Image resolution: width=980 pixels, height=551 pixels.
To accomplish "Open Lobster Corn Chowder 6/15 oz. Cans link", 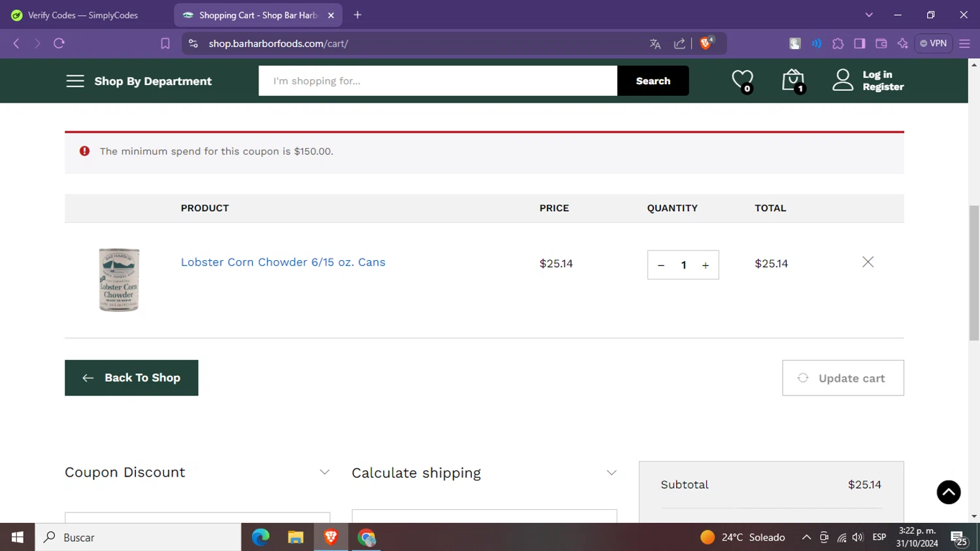I will [x=283, y=262].
